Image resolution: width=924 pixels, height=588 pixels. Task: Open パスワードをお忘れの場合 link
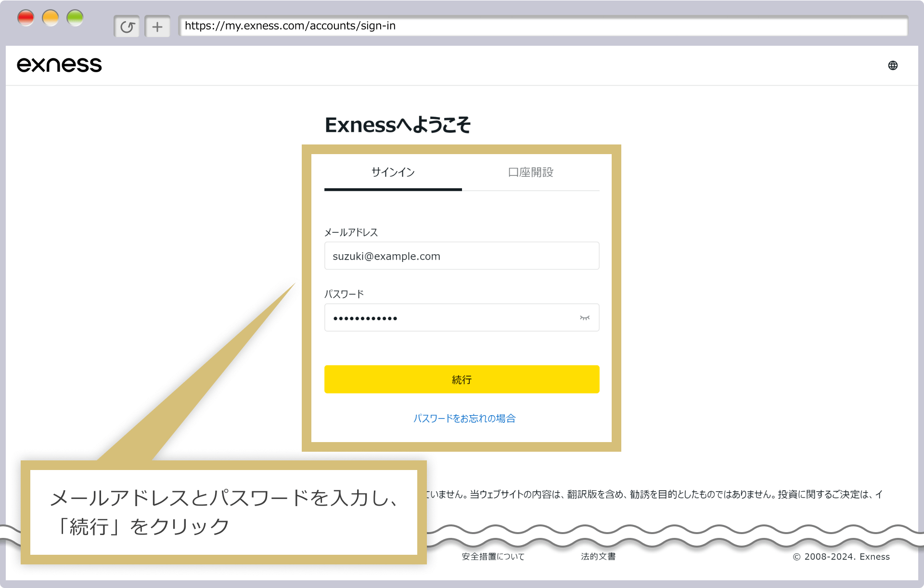pyautogui.click(x=464, y=418)
